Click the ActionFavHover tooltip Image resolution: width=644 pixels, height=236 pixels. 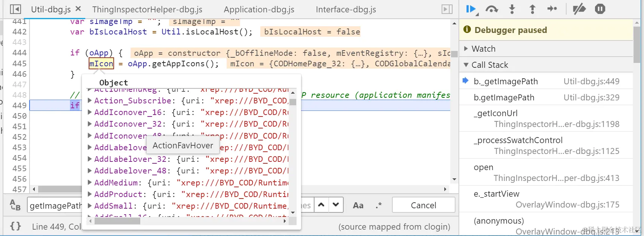183,146
